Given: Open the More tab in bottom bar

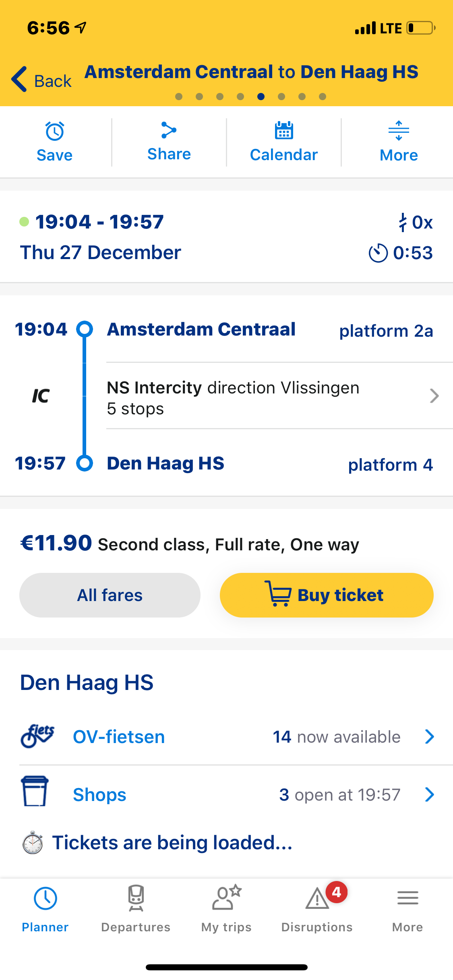Looking at the screenshot, I should click(x=407, y=908).
